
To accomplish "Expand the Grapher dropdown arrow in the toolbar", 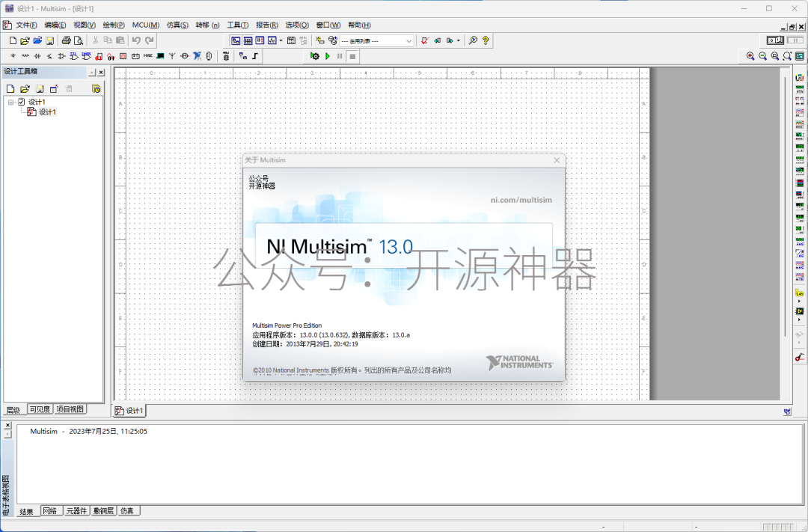I will click(x=281, y=40).
